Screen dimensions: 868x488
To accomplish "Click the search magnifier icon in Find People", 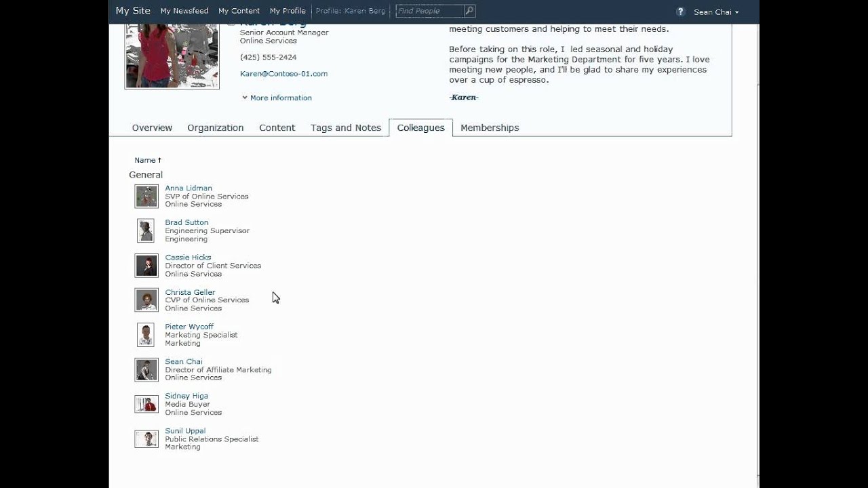I will tap(469, 11).
